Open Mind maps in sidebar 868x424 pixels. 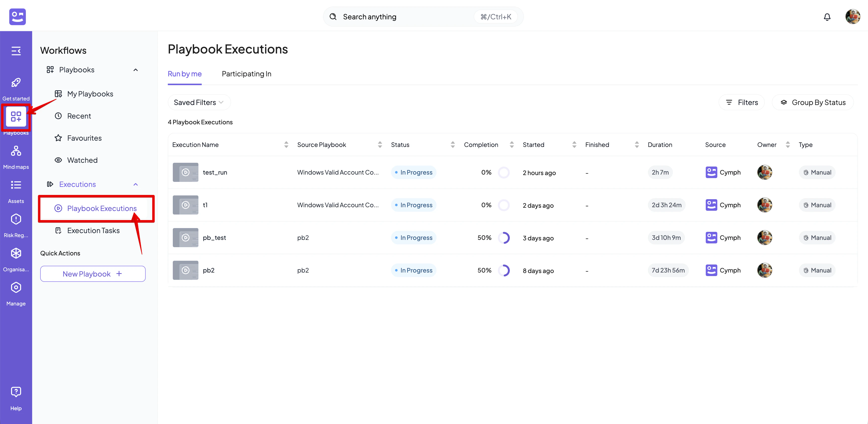[16, 151]
